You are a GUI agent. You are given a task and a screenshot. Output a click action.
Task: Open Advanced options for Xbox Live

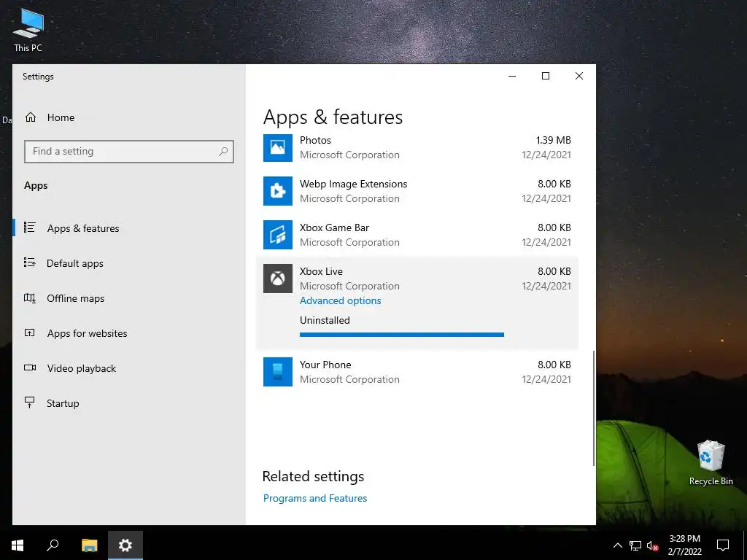click(340, 300)
